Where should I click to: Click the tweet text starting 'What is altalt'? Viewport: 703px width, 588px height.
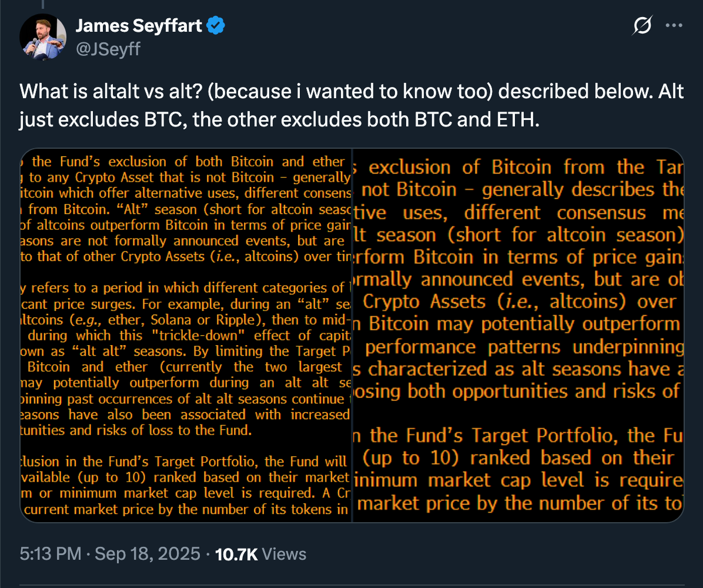351,92
